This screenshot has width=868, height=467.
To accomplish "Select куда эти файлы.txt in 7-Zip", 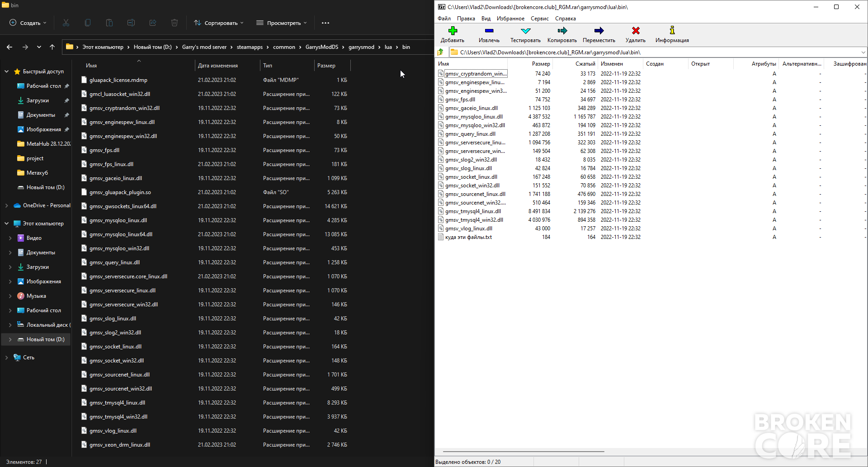I will pos(468,237).
